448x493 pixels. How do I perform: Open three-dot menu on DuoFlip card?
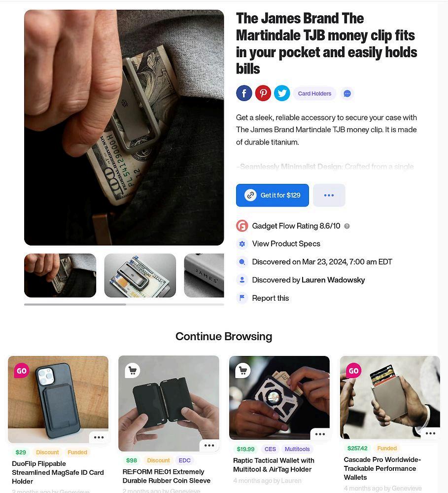(x=99, y=437)
